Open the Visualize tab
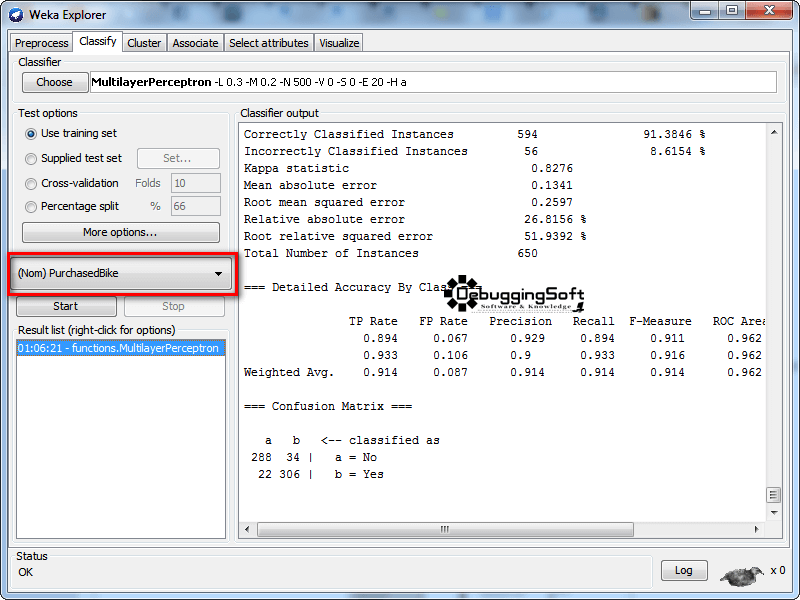The image size is (800, 600). (339, 43)
